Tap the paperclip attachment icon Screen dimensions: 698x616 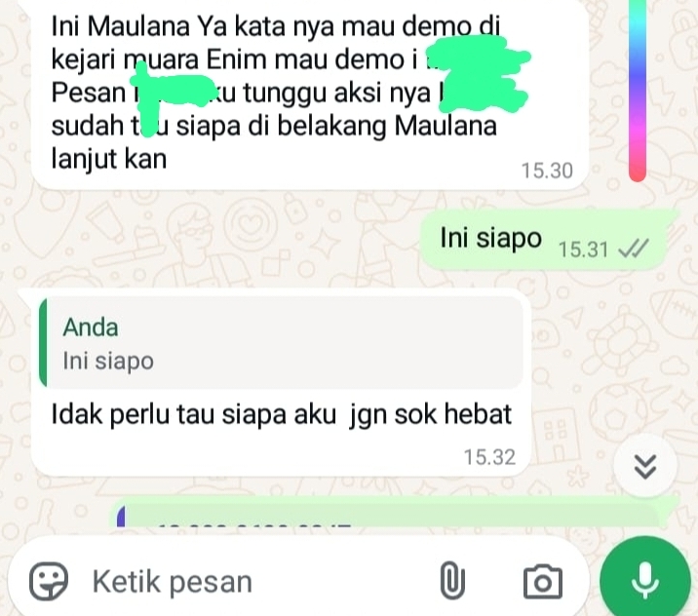point(452,580)
